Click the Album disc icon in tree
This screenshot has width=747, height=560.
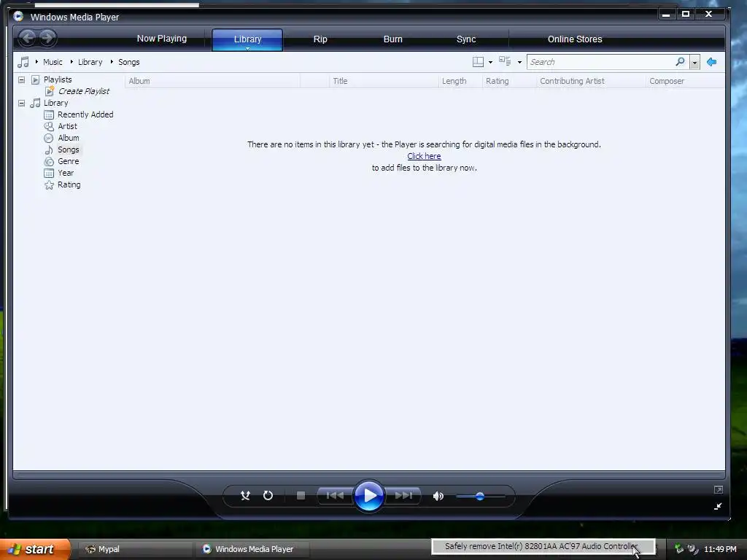49,138
